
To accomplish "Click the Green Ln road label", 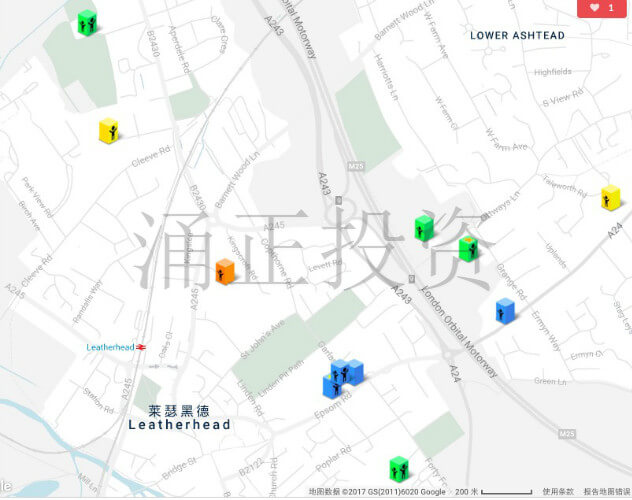I will (x=551, y=381).
